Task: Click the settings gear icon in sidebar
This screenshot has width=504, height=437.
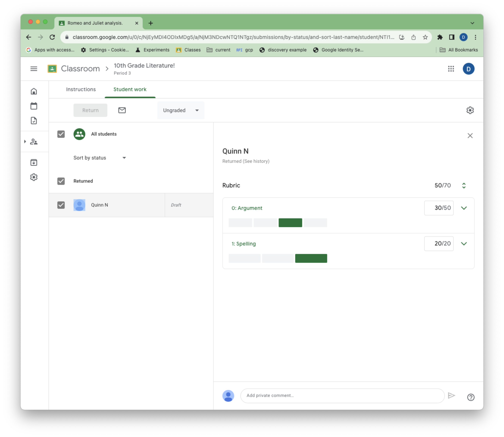Action: point(34,177)
